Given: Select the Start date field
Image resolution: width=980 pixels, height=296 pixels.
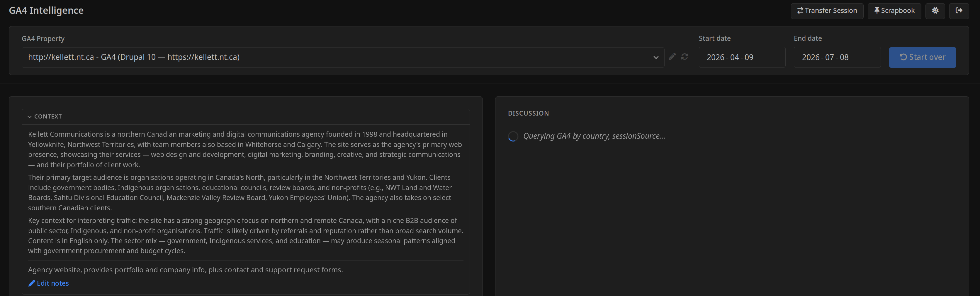Looking at the screenshot, I should coord(742,57).
